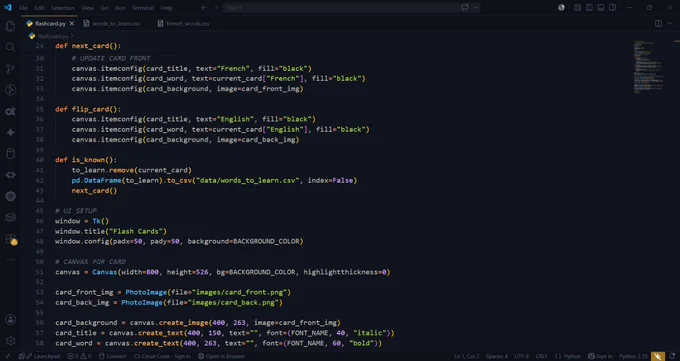Viewport: 680px width, 361px height.
Task: Open the Search view in activity bar
Action: [x=10, y=47]
